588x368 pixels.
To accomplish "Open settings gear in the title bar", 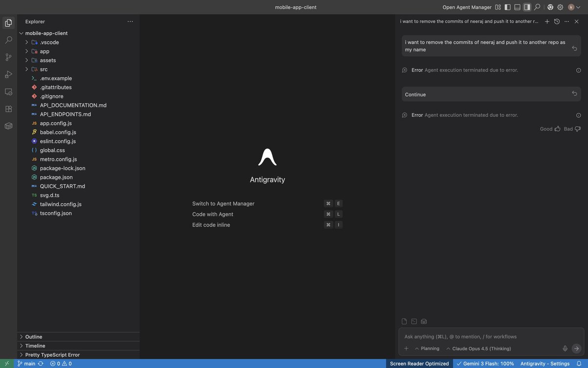I will coord(560,7).
